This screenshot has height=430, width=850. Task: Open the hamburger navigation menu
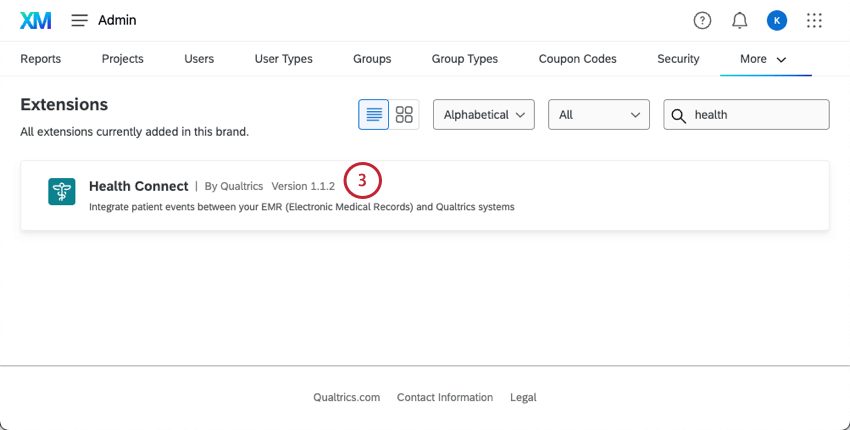coord(80,20)
